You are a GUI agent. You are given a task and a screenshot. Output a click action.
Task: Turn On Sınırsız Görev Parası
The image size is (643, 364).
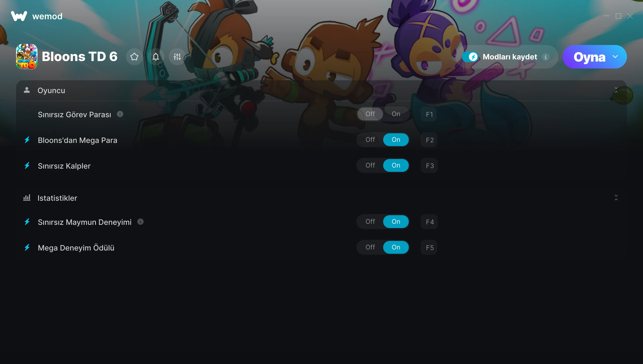coord(396,114)
